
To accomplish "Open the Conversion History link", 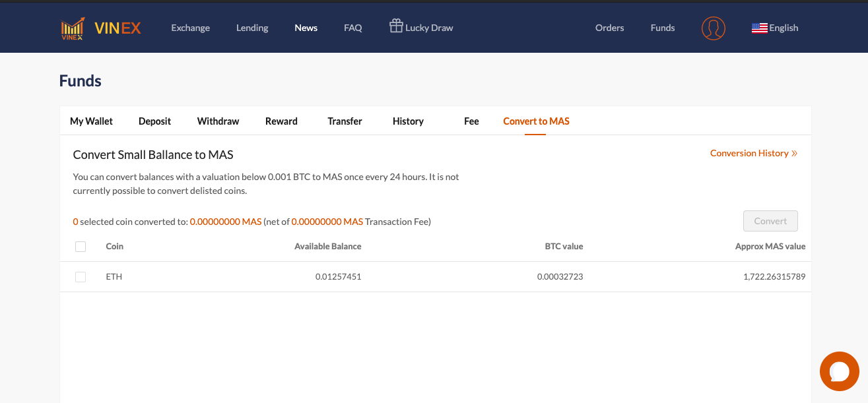I will coord(754,153).
